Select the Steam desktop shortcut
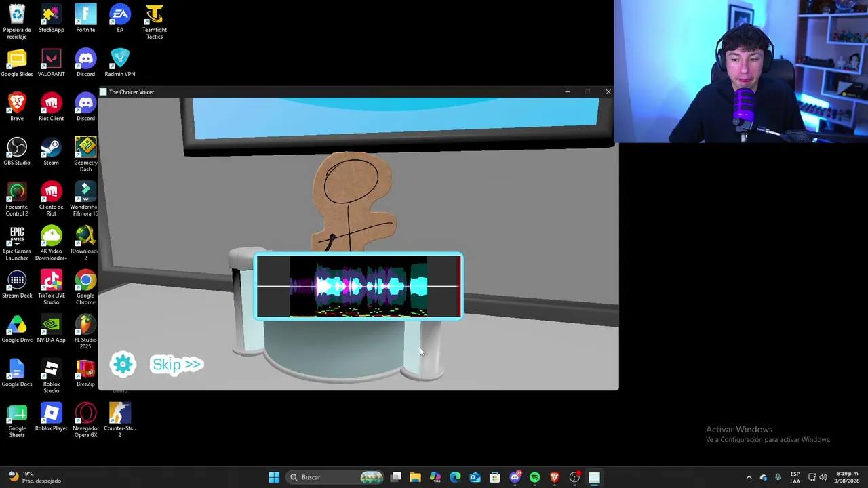The image size is (868, 488). click(x=52, y=152)
